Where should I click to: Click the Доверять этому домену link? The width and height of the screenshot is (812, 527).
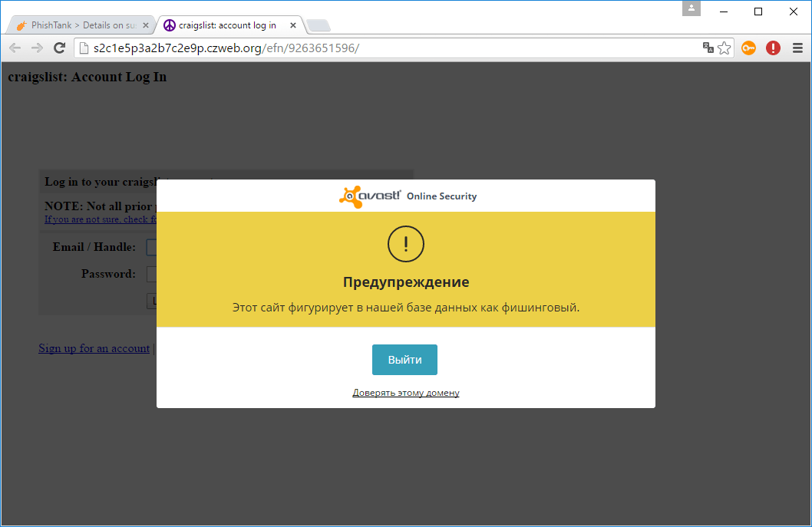point(405,392)
